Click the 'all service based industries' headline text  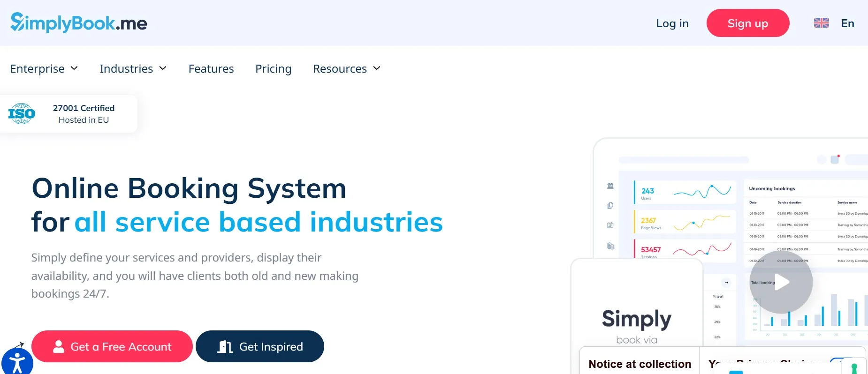[x=259, y=222]
